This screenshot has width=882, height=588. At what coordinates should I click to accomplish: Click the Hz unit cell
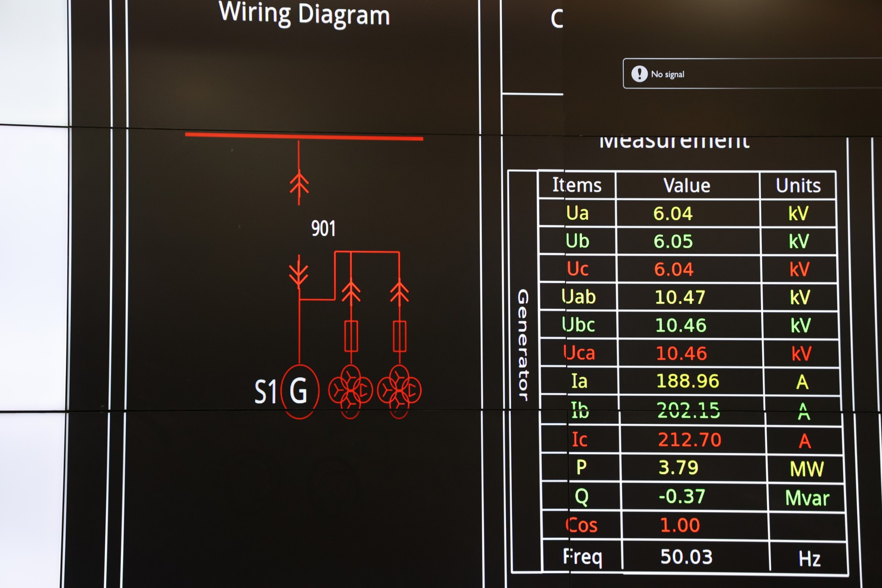(x=810, y=559)
